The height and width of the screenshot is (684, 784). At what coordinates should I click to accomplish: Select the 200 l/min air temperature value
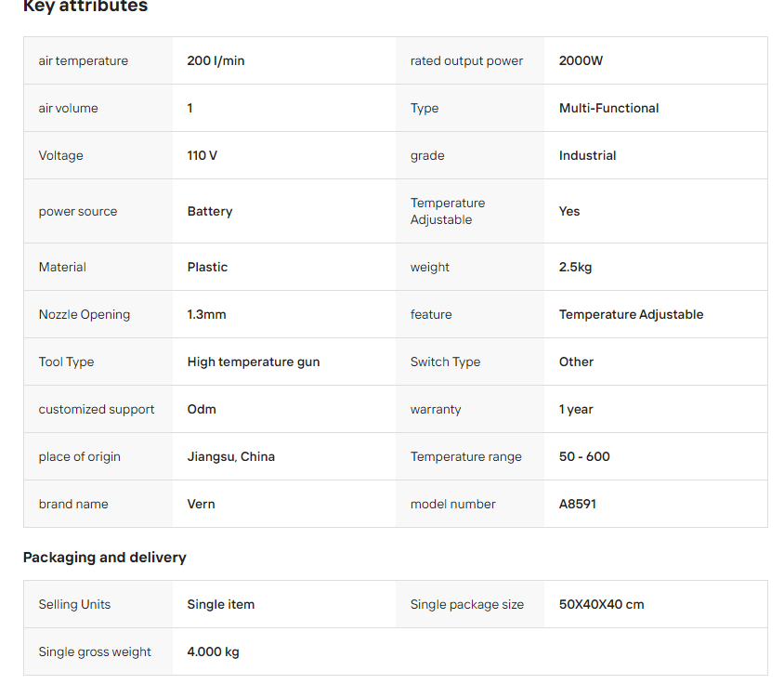click(216, 60)
